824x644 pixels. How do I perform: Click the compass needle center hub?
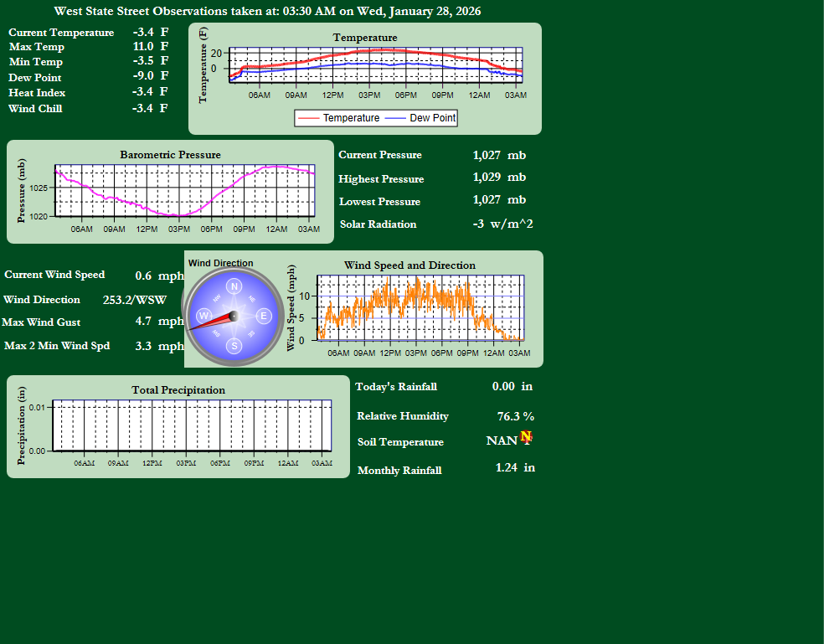(x=234, y=316)
